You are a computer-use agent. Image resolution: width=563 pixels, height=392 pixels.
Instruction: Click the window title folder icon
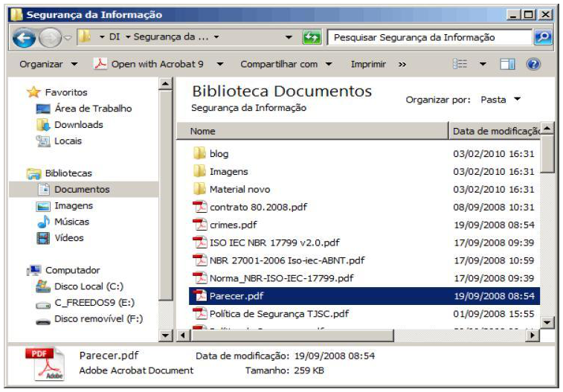point(16,15)
